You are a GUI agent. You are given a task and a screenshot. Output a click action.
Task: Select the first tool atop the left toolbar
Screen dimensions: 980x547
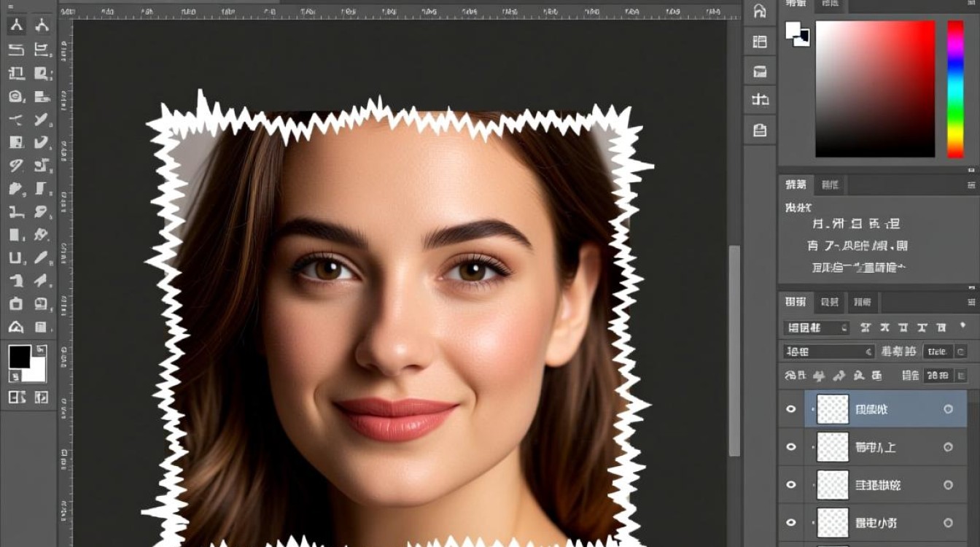point(16,26)
